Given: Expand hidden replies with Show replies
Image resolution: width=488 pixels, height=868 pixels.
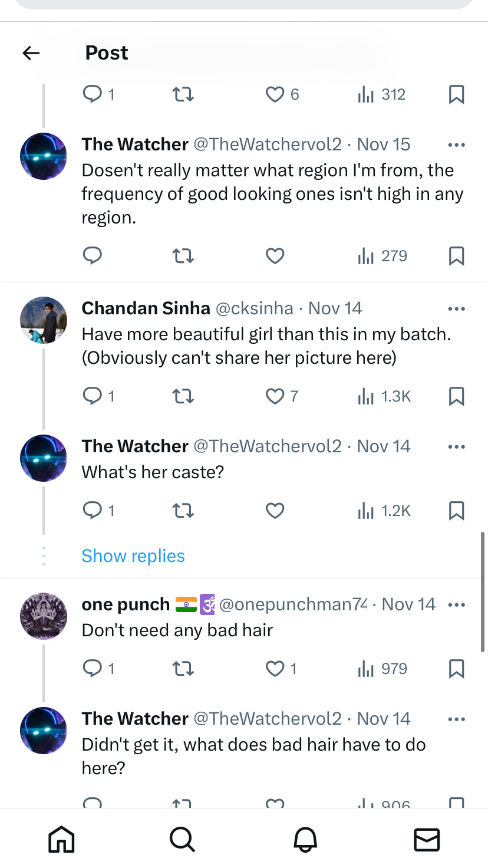Looking at the screenshot, I should click(x=133, y=556).
